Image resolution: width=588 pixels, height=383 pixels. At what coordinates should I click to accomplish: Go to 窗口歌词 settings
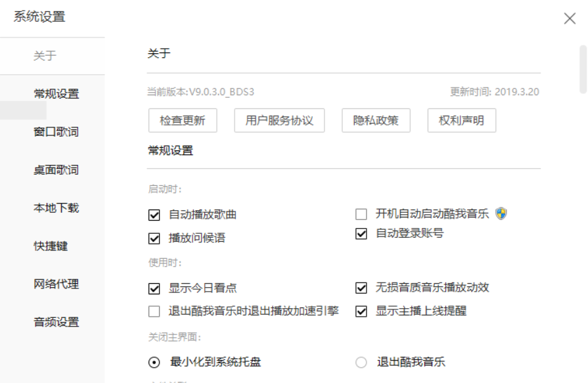pyautogui.click(x=57, y=131)
